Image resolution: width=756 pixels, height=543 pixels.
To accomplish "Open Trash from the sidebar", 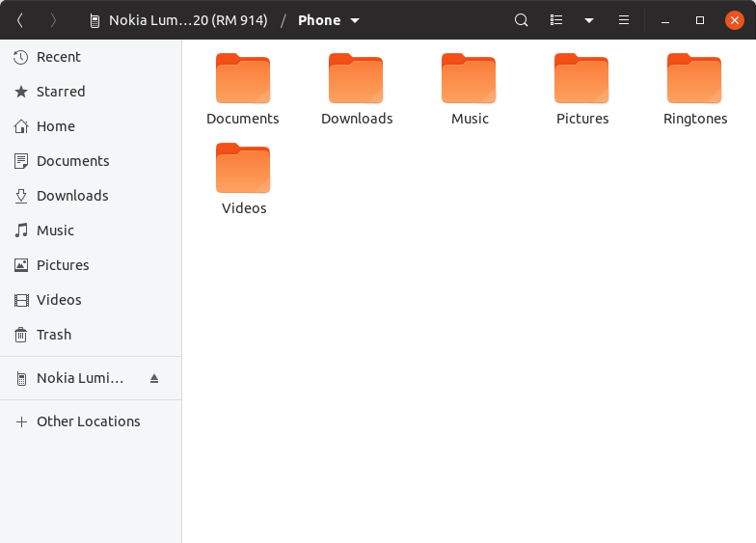I will tap(53, 335).
